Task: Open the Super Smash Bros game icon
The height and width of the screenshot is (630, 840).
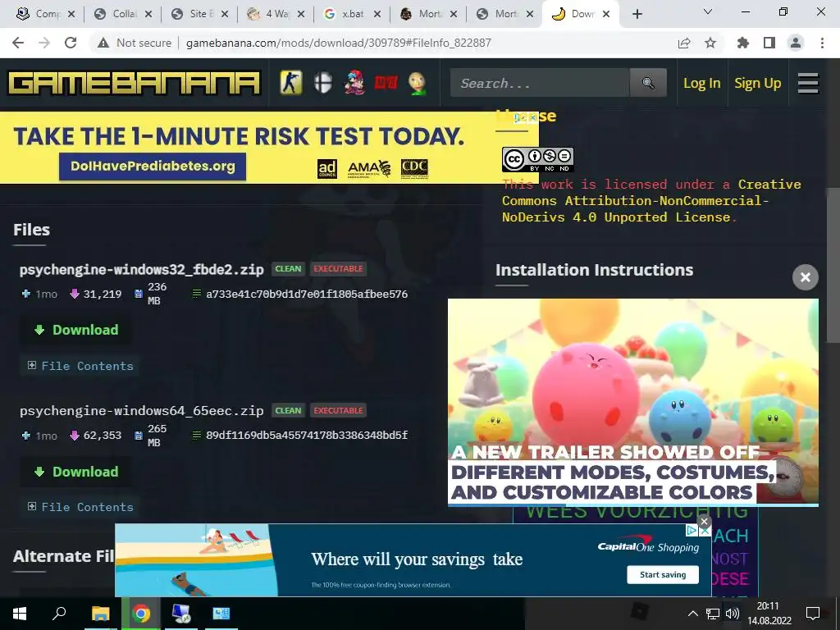Action: (x=323, y=83)
